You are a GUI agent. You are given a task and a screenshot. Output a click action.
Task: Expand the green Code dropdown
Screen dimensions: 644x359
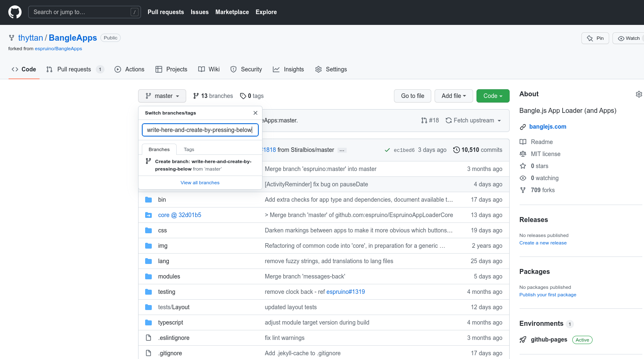tap(493, 96)
